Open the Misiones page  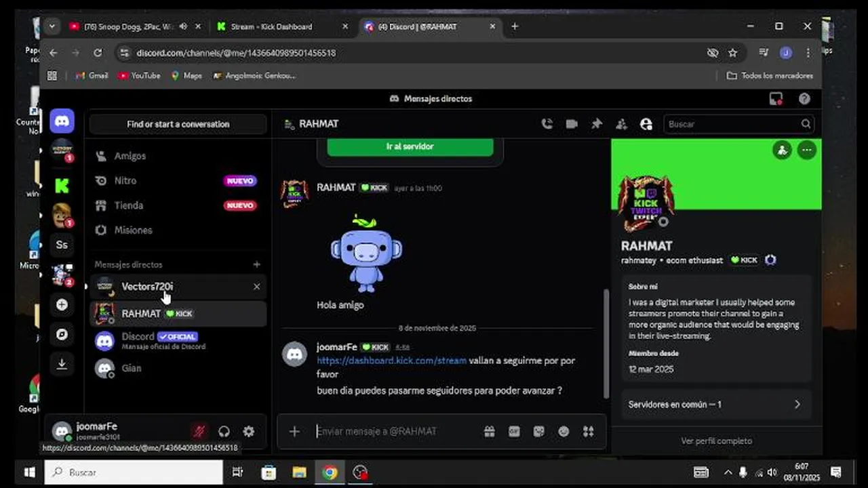pos(178,230)
